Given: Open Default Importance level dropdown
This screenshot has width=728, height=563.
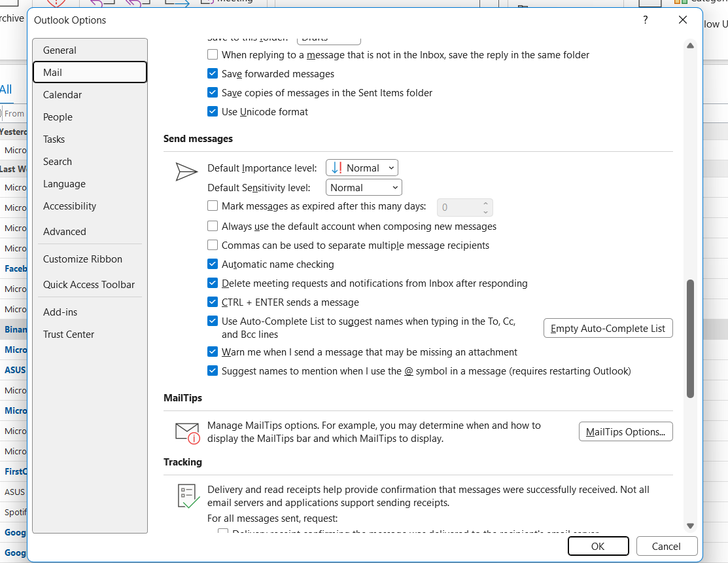Looking at the screenshot, I should pyautogui.click(x=362, y=168).
